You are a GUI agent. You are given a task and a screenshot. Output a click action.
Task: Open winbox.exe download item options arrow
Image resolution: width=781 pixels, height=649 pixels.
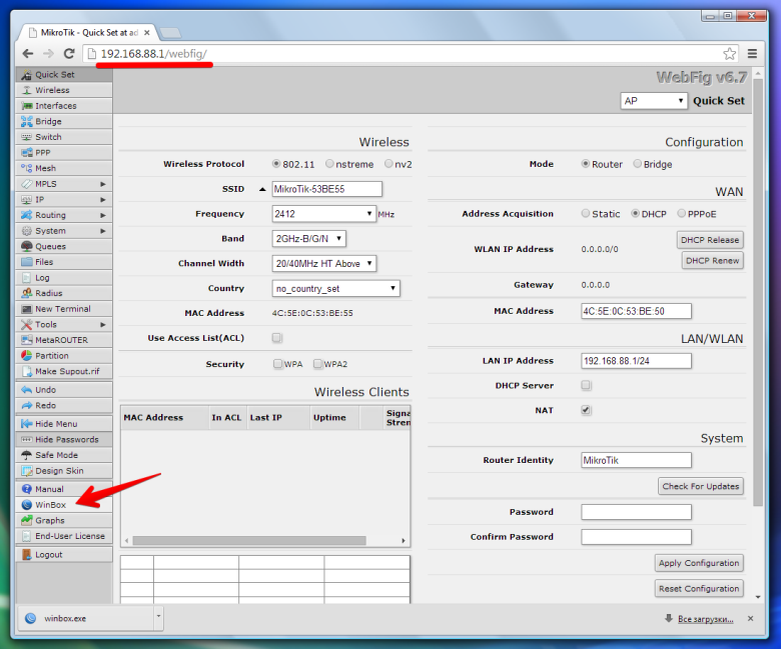point(158,618)
